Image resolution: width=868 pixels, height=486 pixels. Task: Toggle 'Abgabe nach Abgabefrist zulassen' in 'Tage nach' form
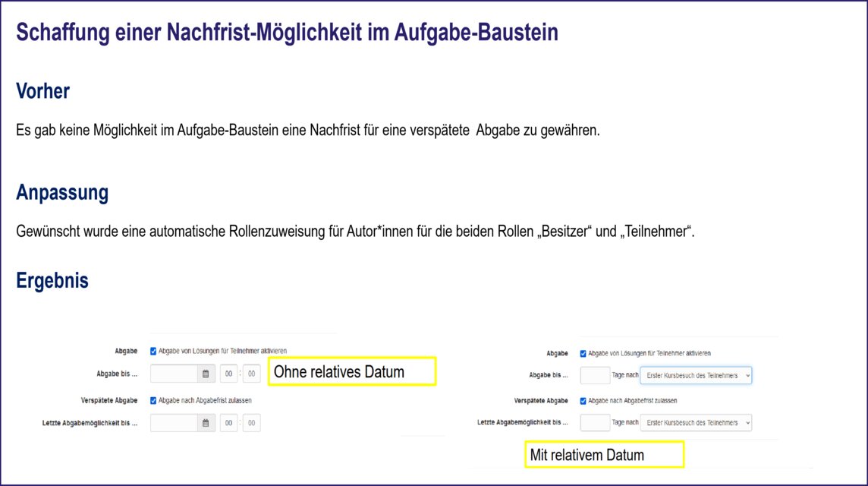tap(583, 401)
